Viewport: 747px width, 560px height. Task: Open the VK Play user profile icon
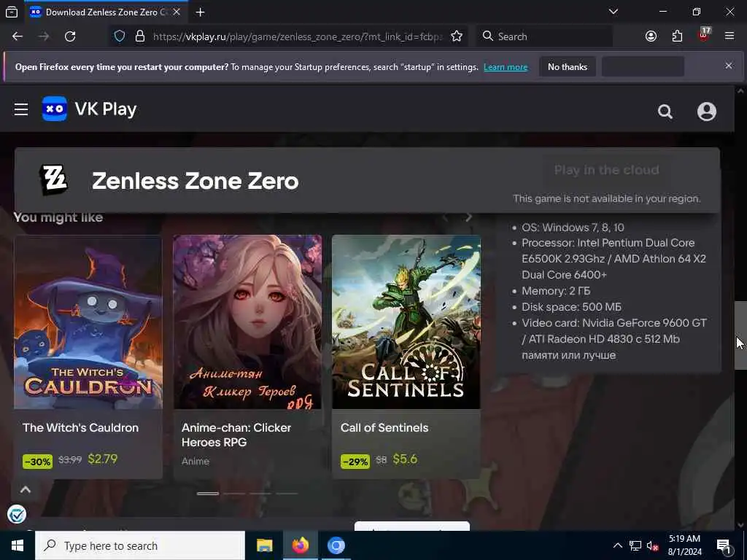point(706,112)
